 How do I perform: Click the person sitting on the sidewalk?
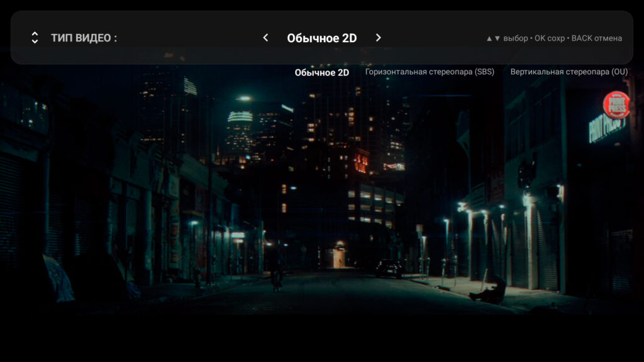[x=491, y=290]
